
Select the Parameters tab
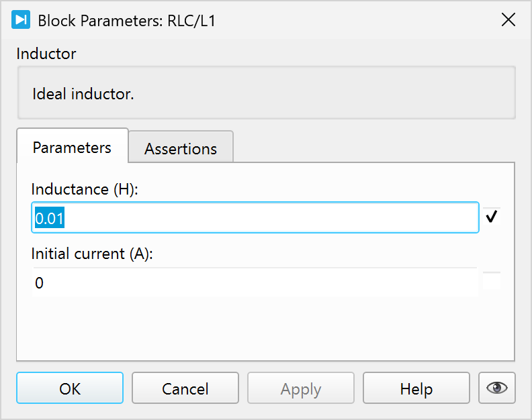click(x=72, y=148)
